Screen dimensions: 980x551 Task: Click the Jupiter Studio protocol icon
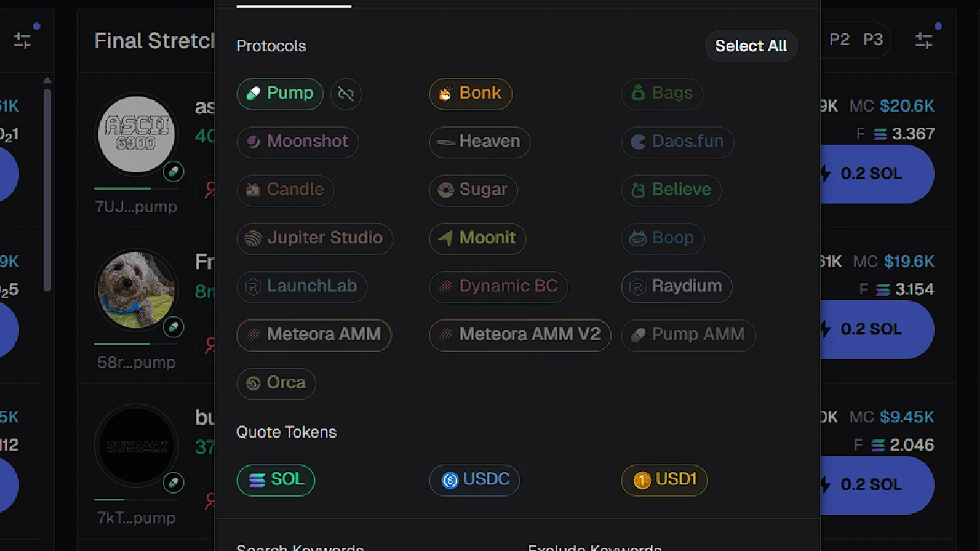pos(253,238)
